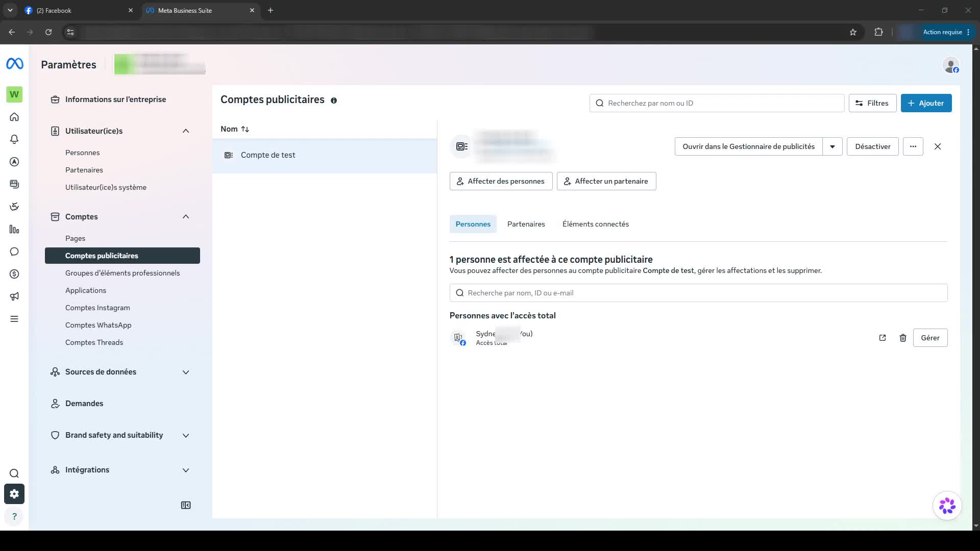Open Sydne profile in new window
This screenshot has height=551, width=980.
883,338
